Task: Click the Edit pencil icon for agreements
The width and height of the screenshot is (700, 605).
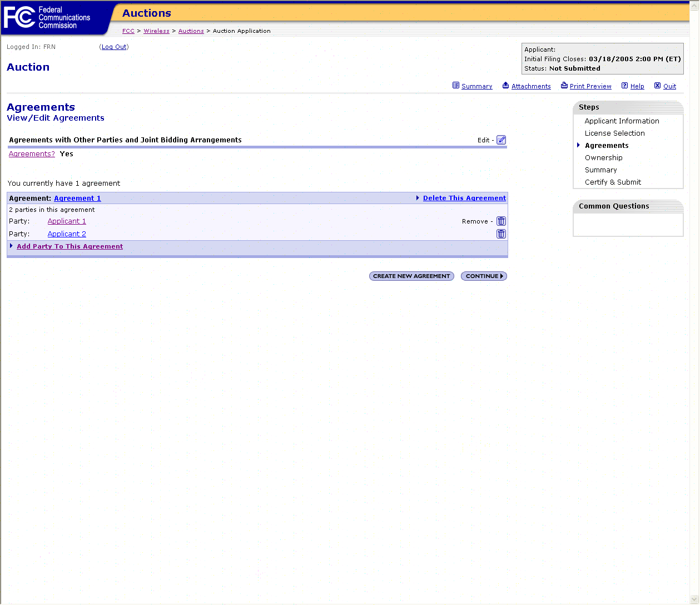Action: pos(501,140)
